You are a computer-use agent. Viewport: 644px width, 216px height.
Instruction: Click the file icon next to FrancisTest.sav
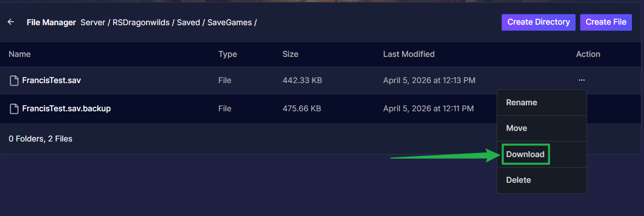pos(14,81)
